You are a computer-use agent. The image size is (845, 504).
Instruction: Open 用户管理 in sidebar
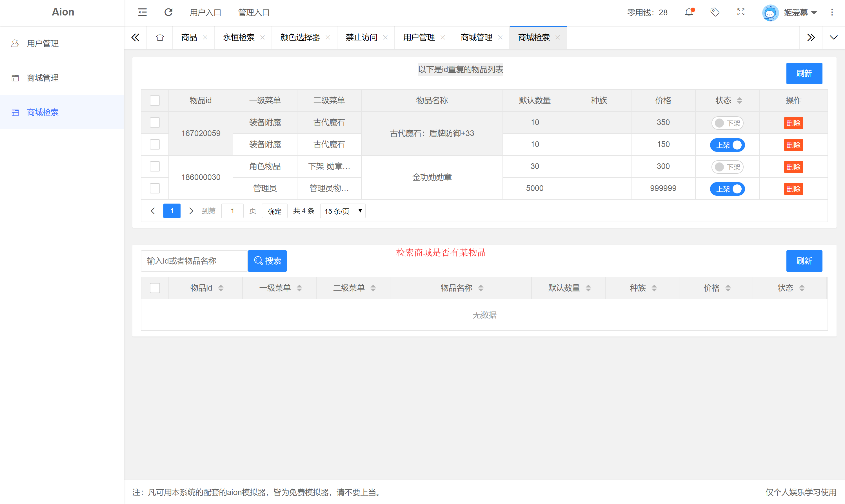pos(62,43)
